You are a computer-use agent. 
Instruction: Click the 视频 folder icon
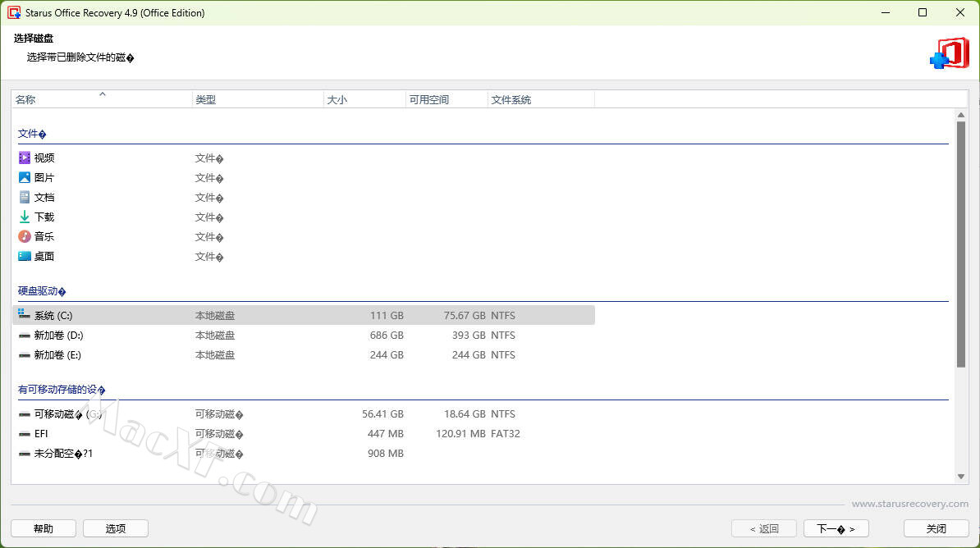pos(25,158)
